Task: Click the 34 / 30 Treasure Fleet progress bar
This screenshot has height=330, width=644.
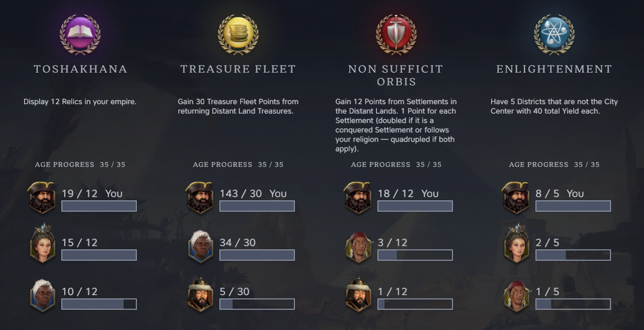Action: (257, 255)
